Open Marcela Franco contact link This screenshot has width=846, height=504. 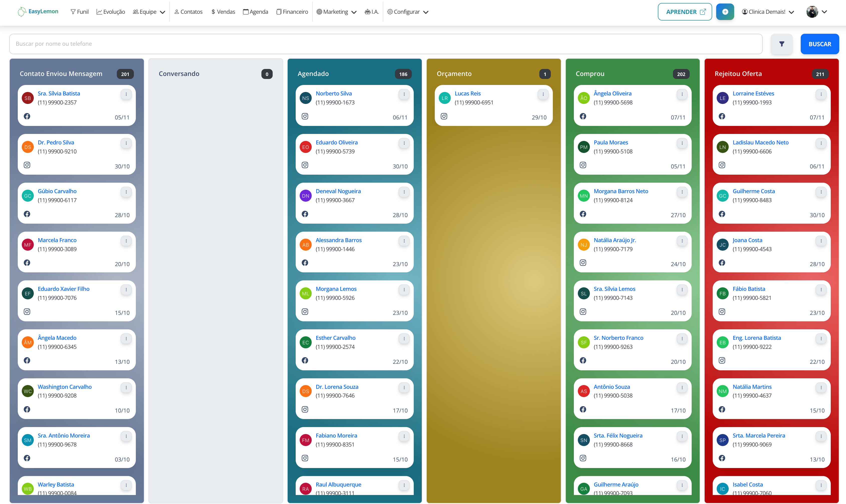57,240
